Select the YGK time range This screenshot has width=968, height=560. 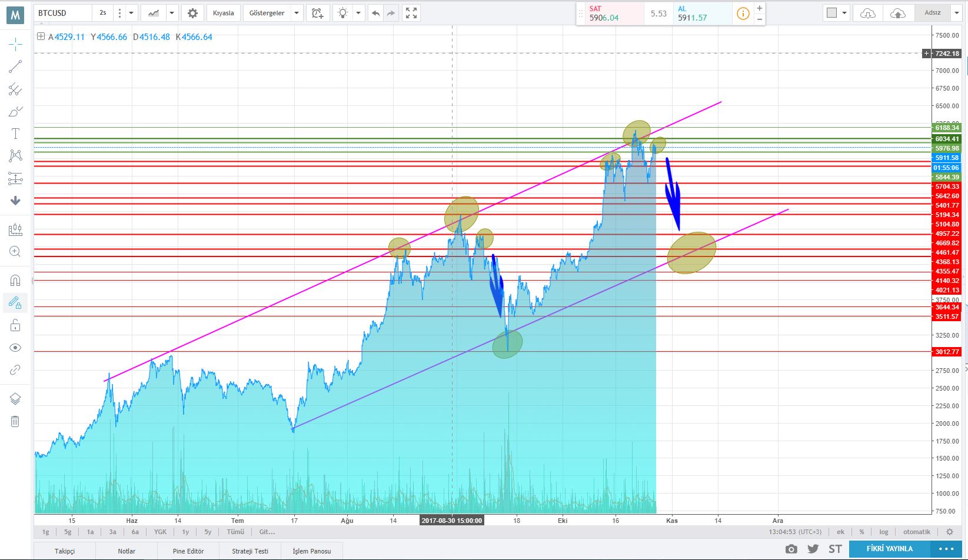click(x=160, y=532)
